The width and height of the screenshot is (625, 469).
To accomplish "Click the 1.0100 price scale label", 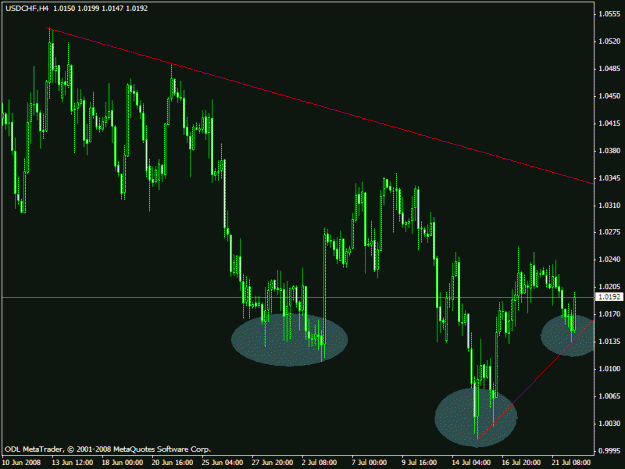I will 610,369.
